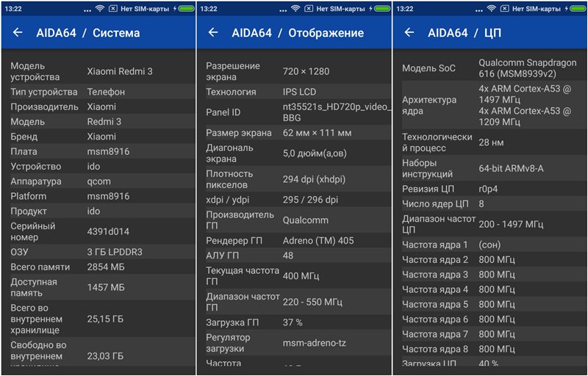
Task: Select diagonal value '5,0 дюйм(а,ов)'
Action: 315,153
